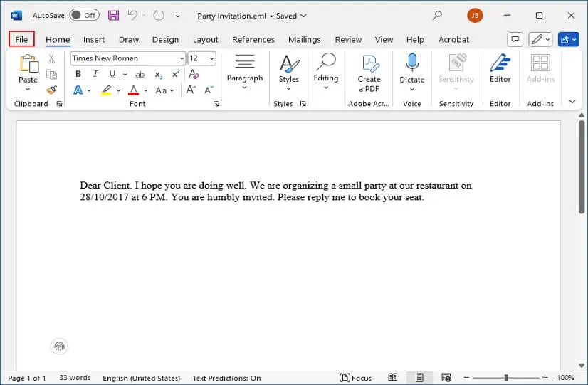The width and height of the screenshot is (588, 385).
Task: Open font color picker arrow
Action: pos(146,90)
